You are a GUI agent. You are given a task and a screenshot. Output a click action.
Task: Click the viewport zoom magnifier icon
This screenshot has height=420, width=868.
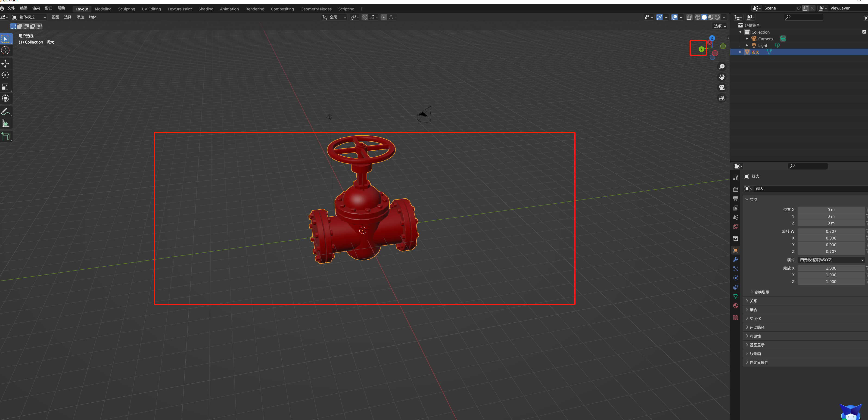pos(722,67)
